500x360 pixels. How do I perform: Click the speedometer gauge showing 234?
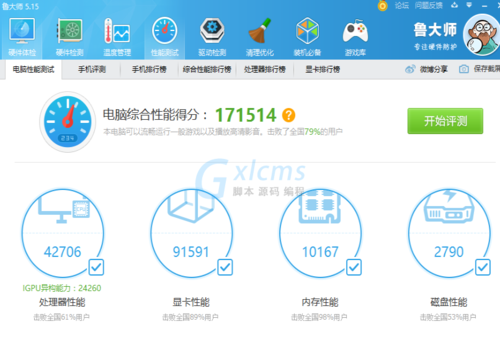point(68,122)
